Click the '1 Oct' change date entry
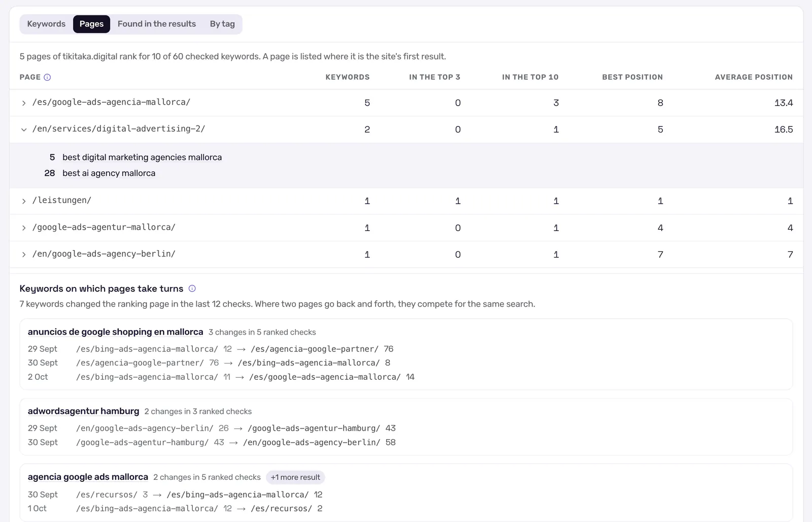The height and width of the screenshot is (522, 812). (37, 508)
